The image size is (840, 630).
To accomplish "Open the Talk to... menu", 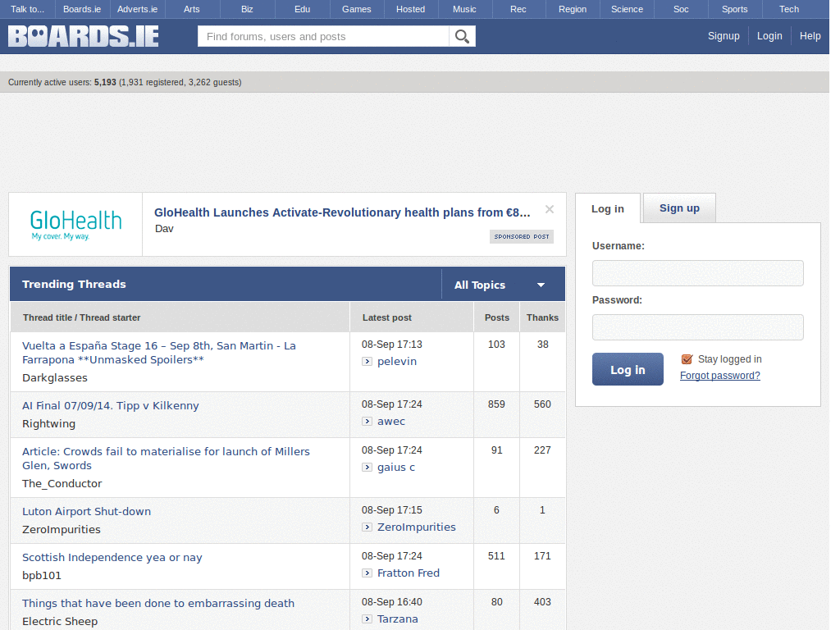I will tap(27, 9).
